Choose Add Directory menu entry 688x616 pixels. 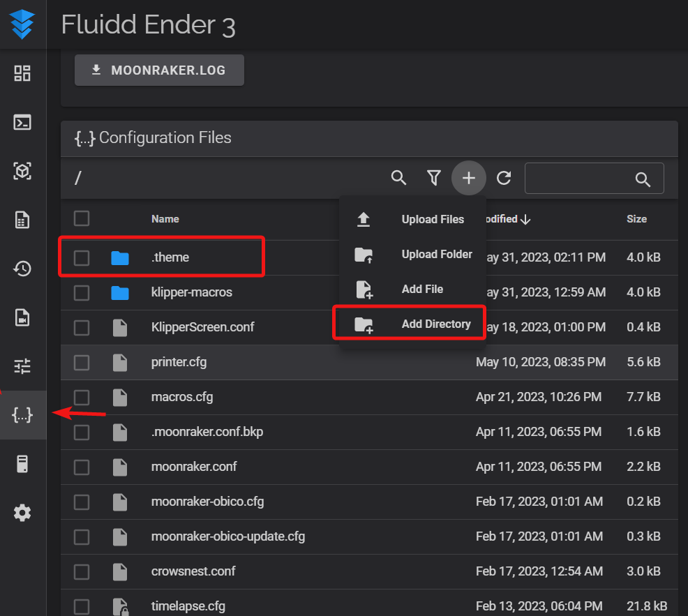pyautogui.click(x=412, y=324)
